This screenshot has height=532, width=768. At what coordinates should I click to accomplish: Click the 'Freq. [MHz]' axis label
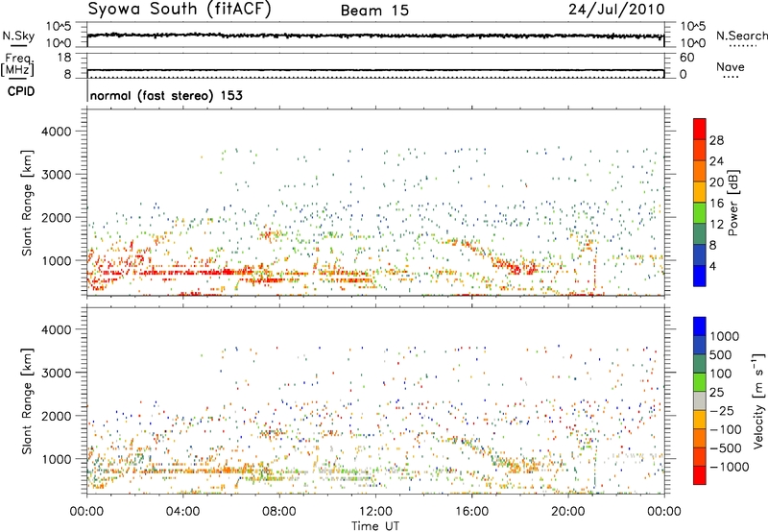pyautogui.click(x=17, y=64)
